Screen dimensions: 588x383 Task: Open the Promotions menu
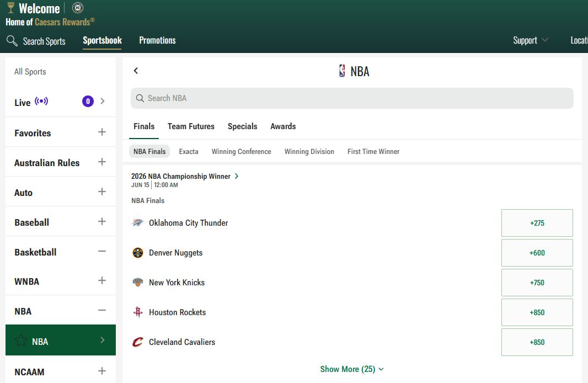pos(157,40)
